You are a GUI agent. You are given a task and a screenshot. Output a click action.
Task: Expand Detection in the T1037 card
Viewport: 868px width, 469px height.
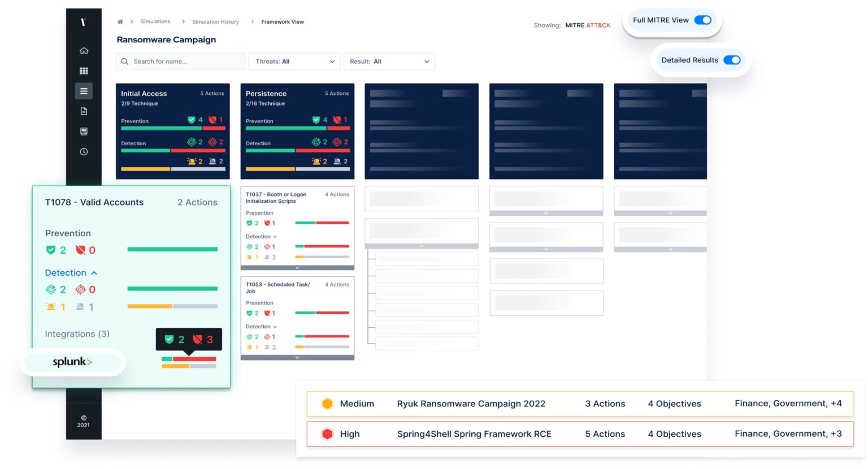pos(275,237)
